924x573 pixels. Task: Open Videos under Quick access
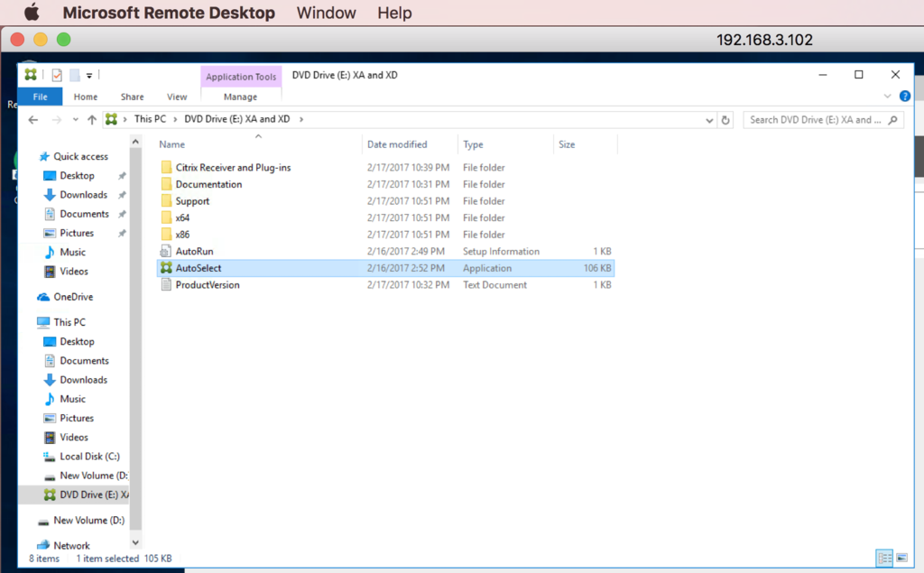[x=74, y=272]
